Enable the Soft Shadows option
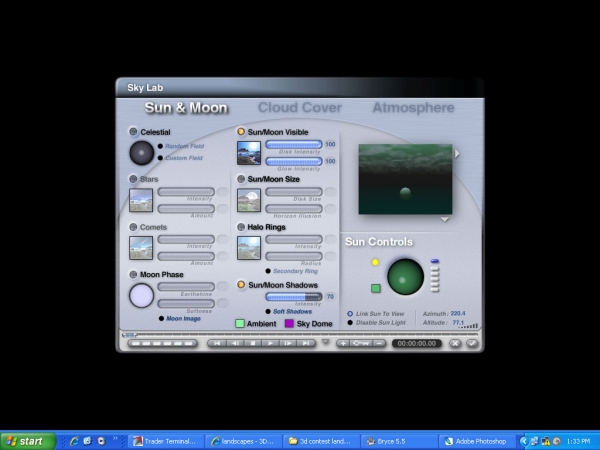 pyautogui.click(x=289, y=311)
